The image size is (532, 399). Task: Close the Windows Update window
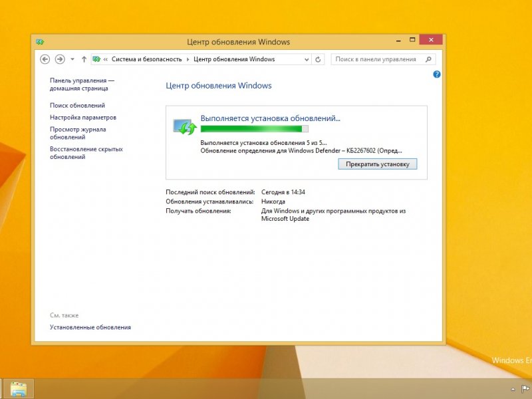(x=431, y=40)
